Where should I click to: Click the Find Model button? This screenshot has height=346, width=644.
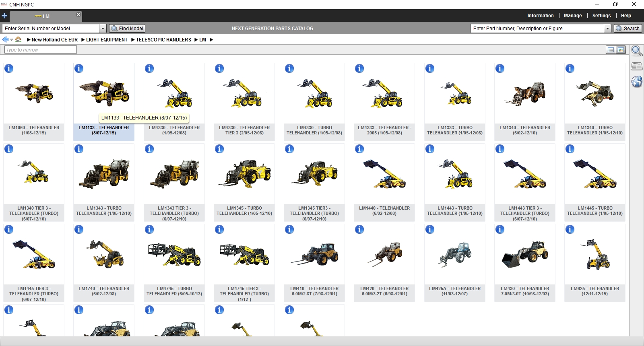coord(127,29)
